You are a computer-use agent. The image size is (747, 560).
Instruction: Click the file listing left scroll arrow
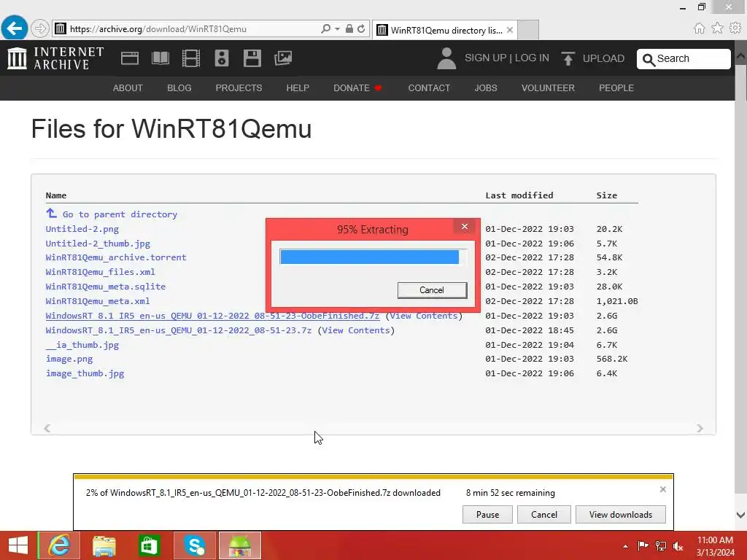[47, 428]
